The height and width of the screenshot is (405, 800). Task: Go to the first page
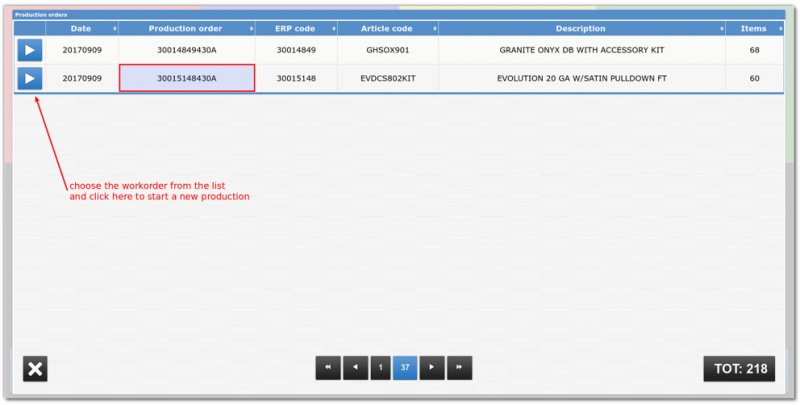pyautogui.click(x=328, y=368)
